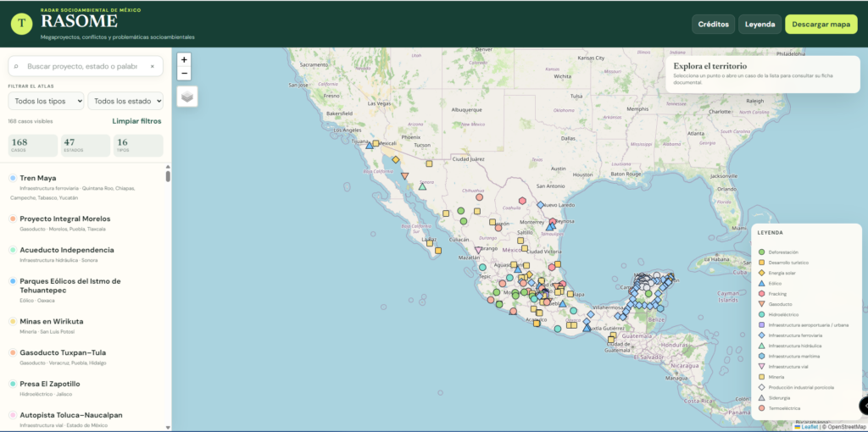The image size is (868, 432).
Task: Select the yellow square marker at Mexicali
Action: click(376, 143)
